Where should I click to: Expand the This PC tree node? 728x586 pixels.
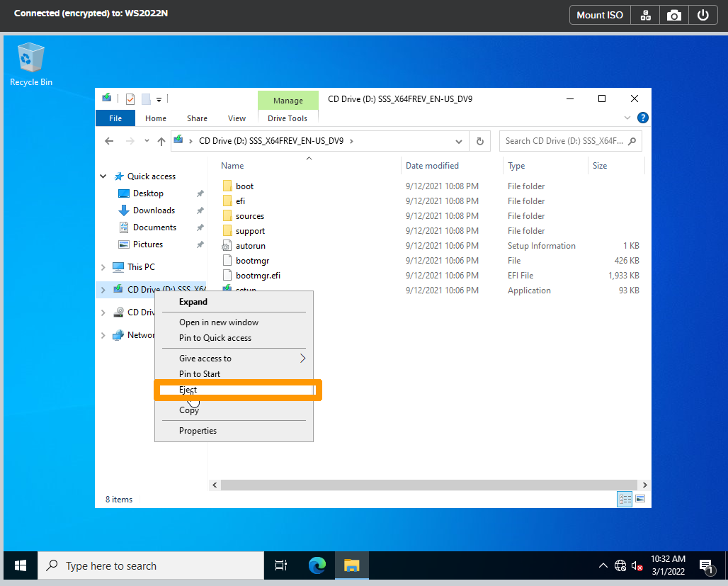(x=103, y=267)
